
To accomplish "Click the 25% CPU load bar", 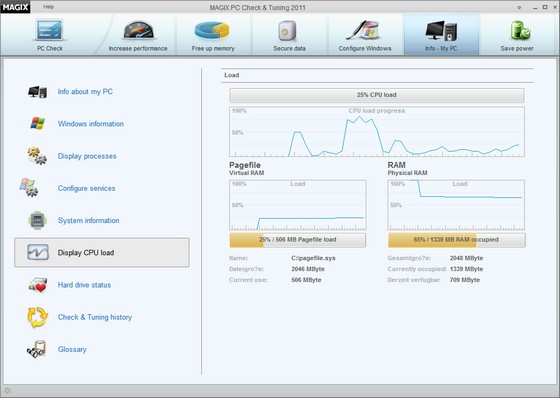I will [x=377, y=95].
